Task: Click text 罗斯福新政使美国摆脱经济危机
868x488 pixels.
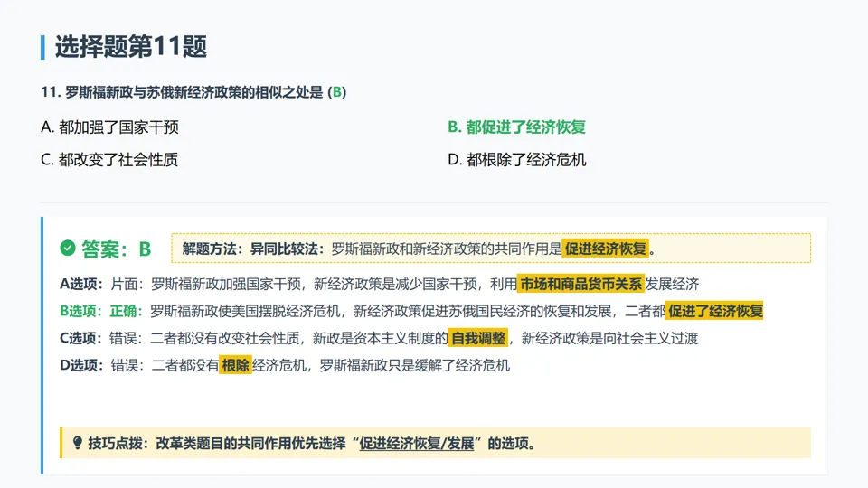Action: pyautogui.click(x=245, y=311)
